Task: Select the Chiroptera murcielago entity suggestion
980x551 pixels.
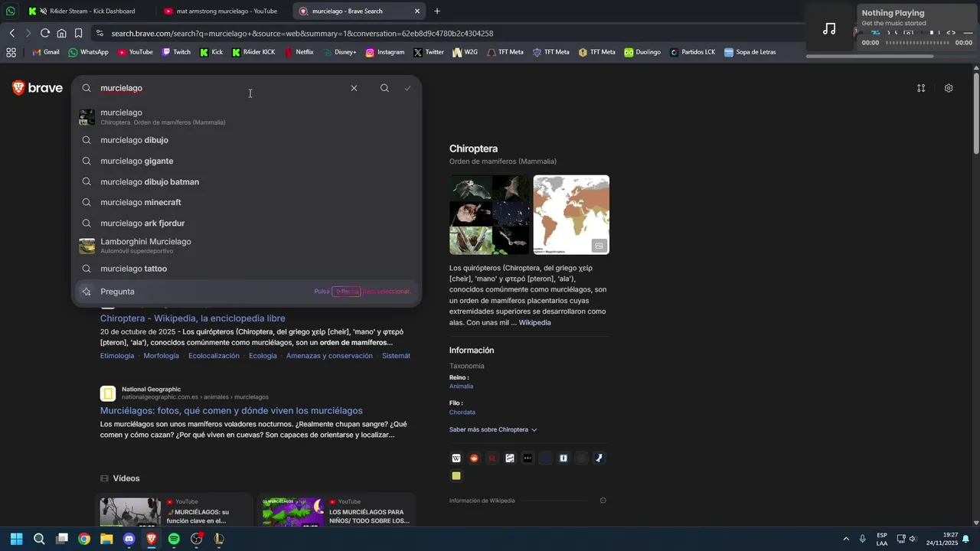Action: [247, 117]
